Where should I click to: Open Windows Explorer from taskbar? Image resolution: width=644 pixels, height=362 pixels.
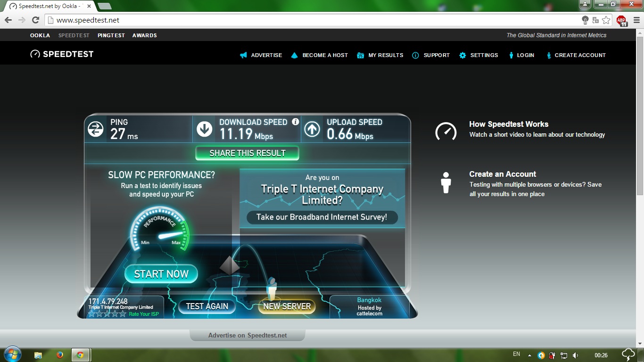[38, 355]
